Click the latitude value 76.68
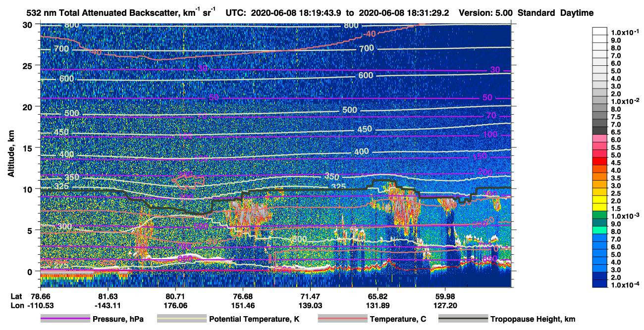 coord(242,296)
